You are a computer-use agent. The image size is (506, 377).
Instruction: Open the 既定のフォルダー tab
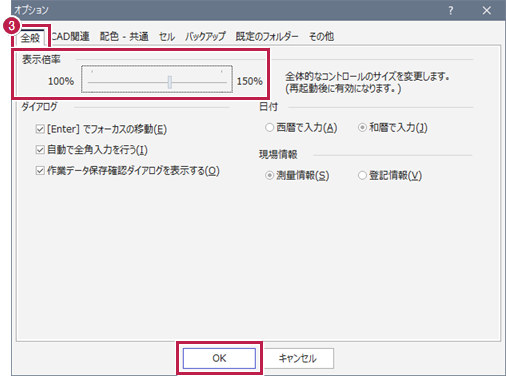[x=267, y=36]
